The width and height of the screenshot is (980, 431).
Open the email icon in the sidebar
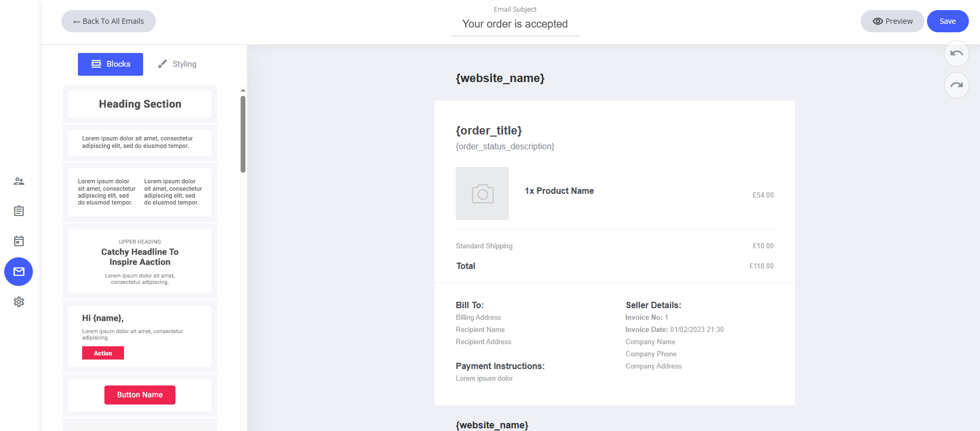coord(19,272)
